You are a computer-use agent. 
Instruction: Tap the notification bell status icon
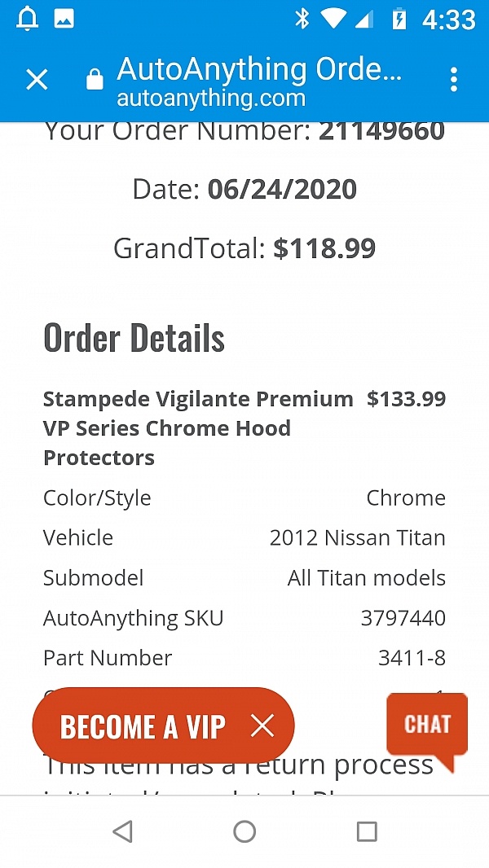(27, 19)
